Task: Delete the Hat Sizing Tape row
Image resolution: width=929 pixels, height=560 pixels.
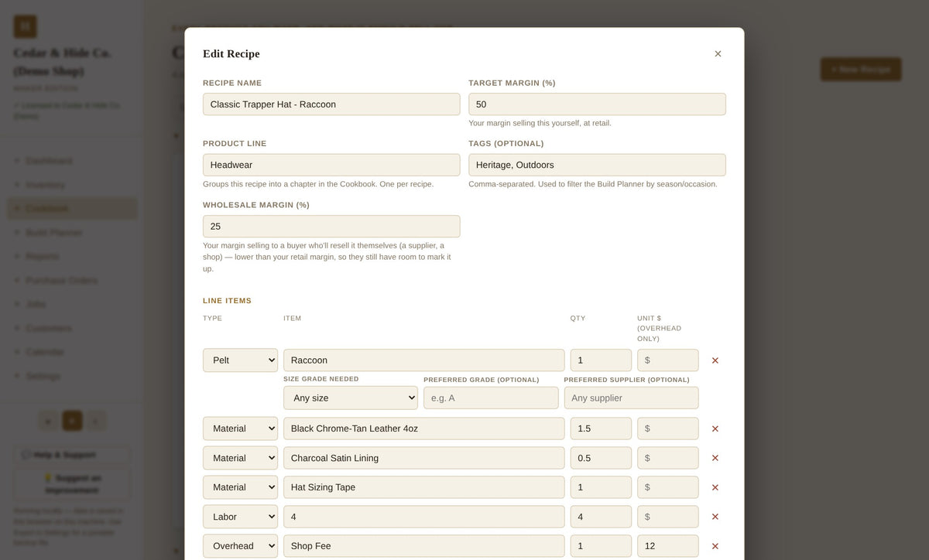Action: coord(715,487)
